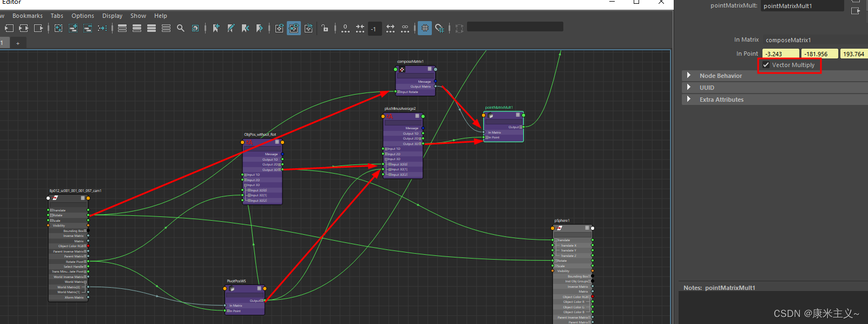Set traversal depth to zero icon
This screenshot has height=324, width=868.
[345, 28]
